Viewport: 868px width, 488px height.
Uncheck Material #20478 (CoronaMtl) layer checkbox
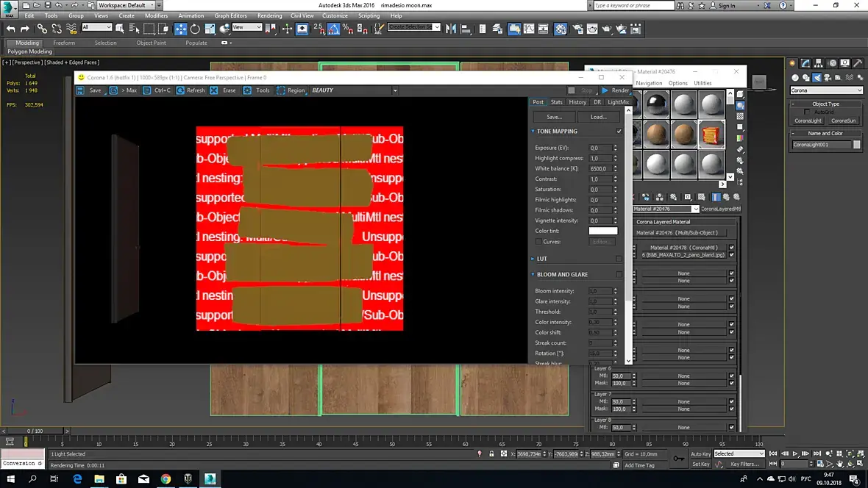point(731,248)
